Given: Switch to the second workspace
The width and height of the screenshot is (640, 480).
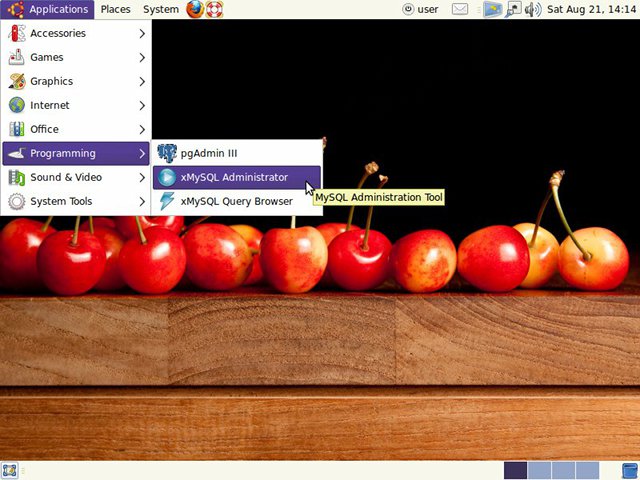Looking at the screenshot, I should [x=540, y=471].
